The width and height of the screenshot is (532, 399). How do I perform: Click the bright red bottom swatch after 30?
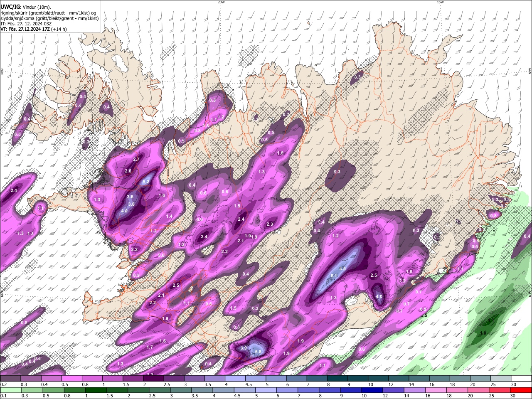521,390
